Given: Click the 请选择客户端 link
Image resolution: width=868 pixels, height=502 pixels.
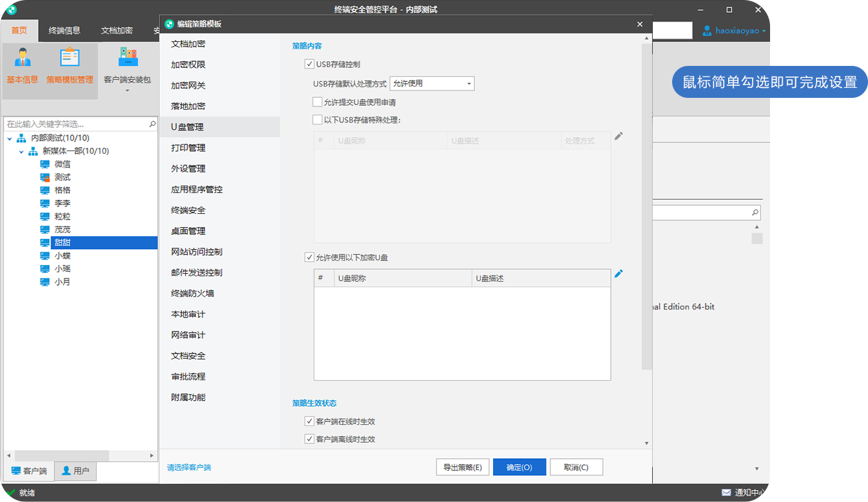Looking at the screenshot, I should pos(189,467).
